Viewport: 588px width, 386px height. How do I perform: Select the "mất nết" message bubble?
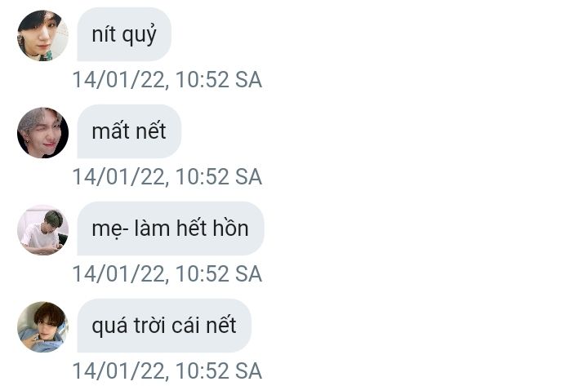point(129,131)
